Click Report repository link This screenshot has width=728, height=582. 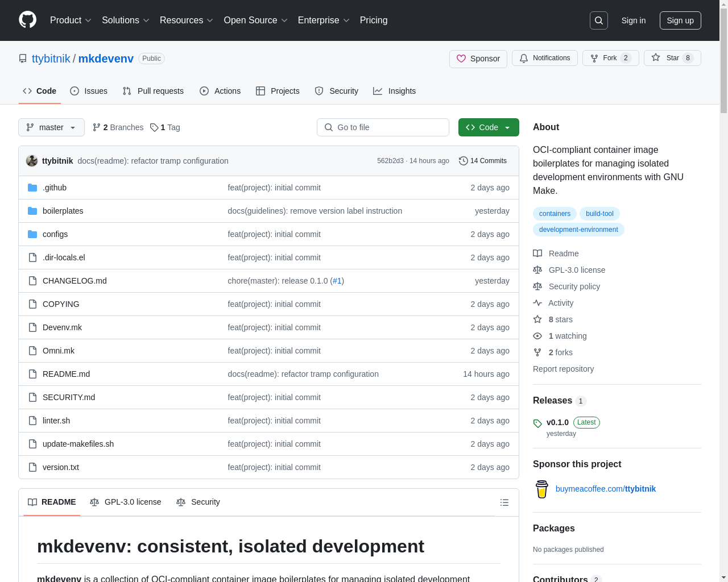[563, 369]
